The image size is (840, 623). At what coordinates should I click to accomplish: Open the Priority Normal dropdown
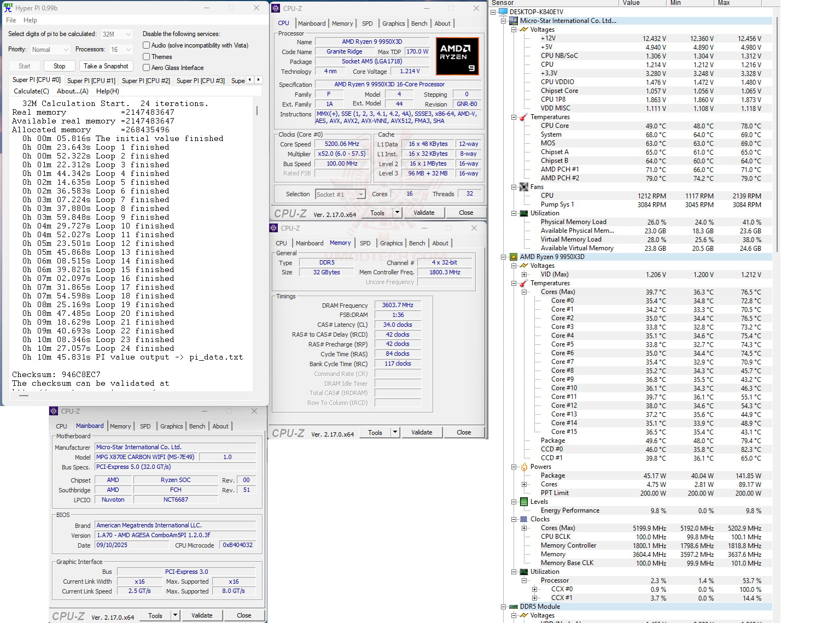point(50,50)
